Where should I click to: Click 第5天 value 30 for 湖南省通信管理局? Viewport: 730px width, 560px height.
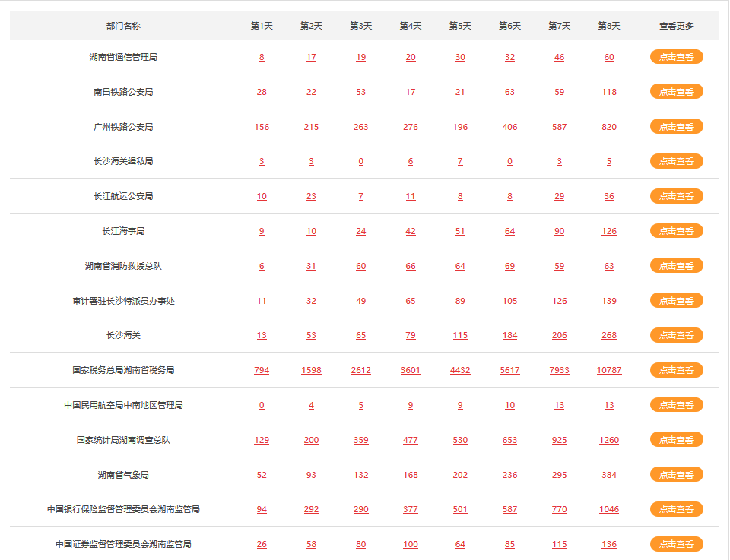[460, 57]
